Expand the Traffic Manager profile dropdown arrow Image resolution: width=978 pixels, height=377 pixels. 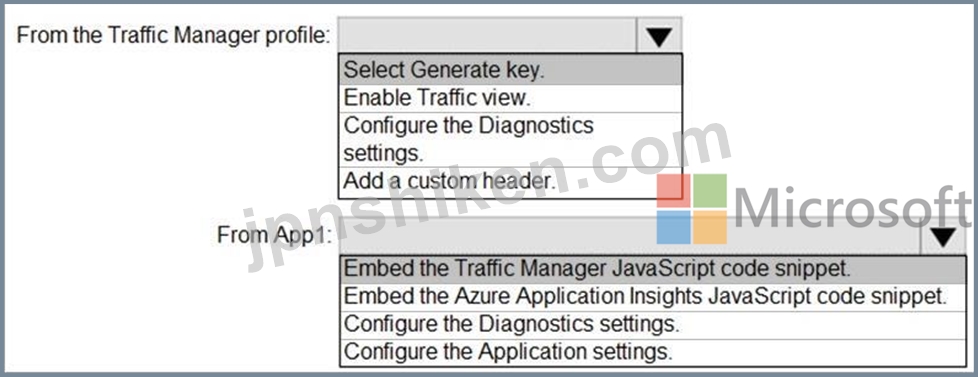coord(659,36)
